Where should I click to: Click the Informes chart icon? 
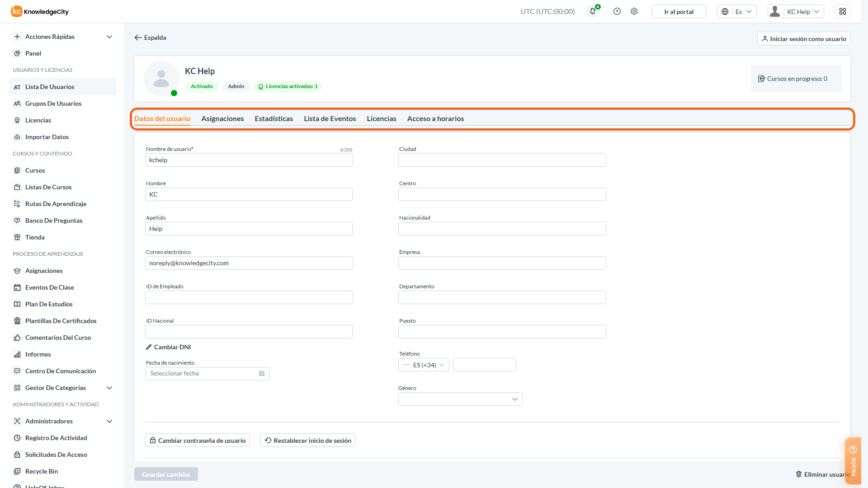pyautogui.click(x=17, y=354)
